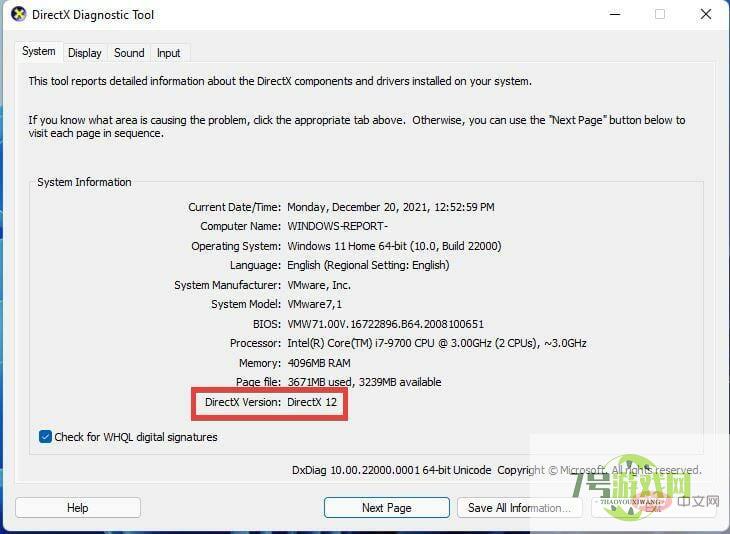This screenshot has width=730, height=534.
Task: Click the VMware, Inc. manufacturer value
Action: pyautogui.click(x=319, y=285)
